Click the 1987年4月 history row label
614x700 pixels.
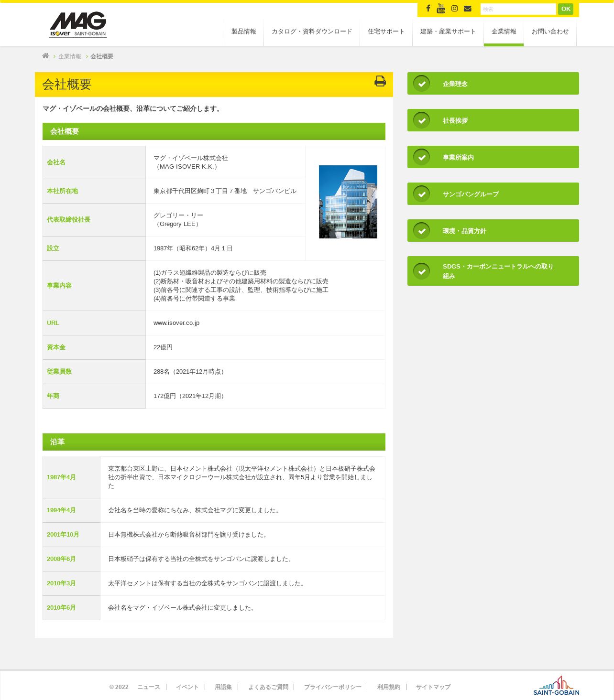tap(61, 477)
